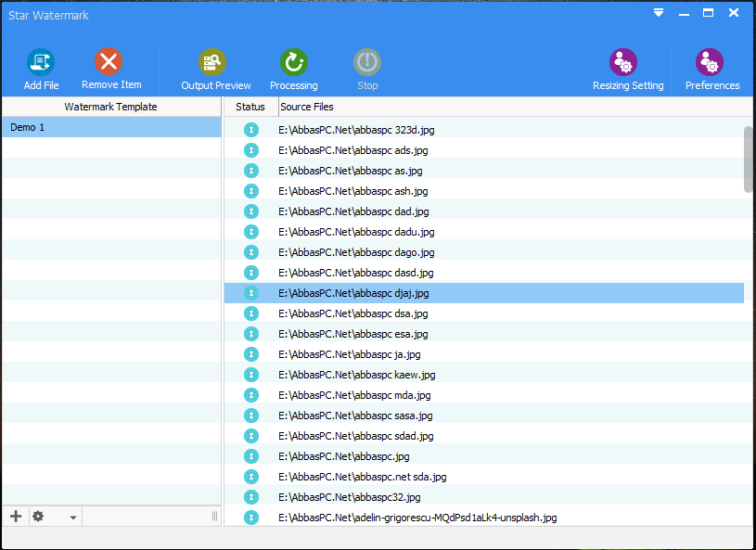Open Resizing Setting
The height and width of the screenshot is (550, 756).
pyautogui.click(x=623, y=62)
